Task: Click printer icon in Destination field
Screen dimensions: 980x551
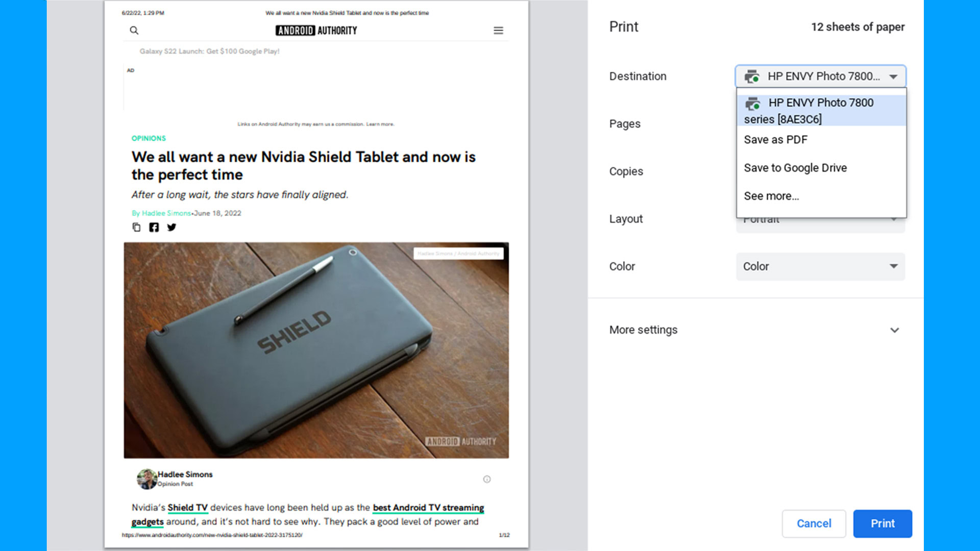Action: click(752, 77)
